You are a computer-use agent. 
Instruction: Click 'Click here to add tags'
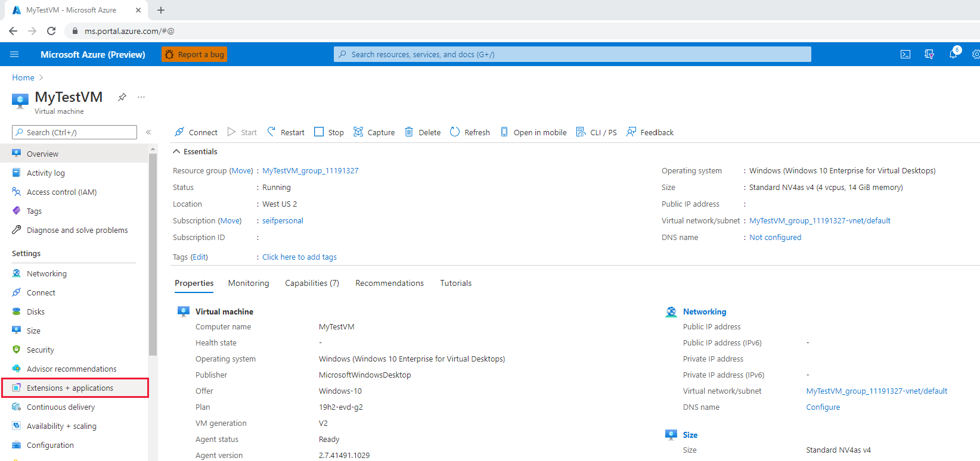pos(299,257)
